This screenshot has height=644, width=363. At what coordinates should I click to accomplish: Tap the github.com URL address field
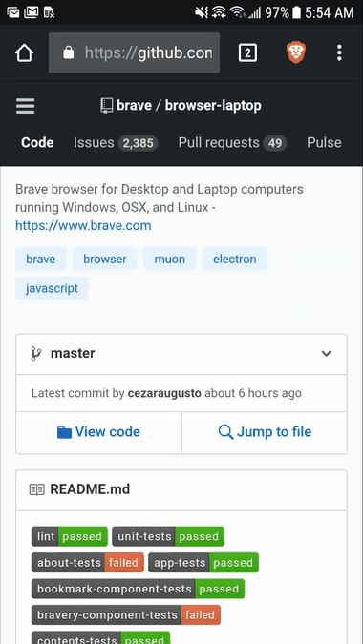134,52
